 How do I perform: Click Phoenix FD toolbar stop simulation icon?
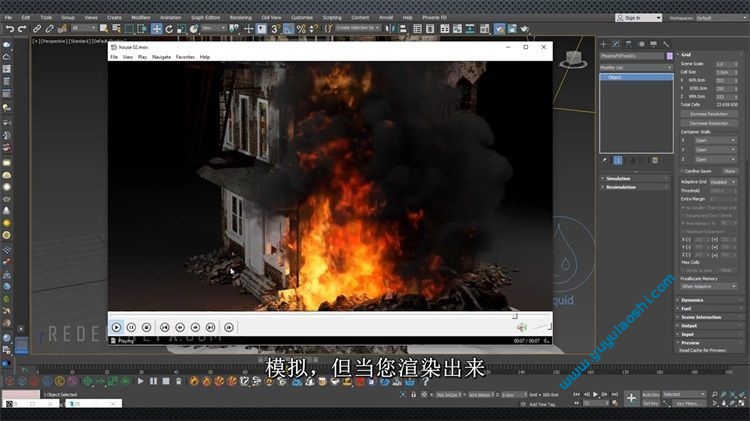pos(165,381)
